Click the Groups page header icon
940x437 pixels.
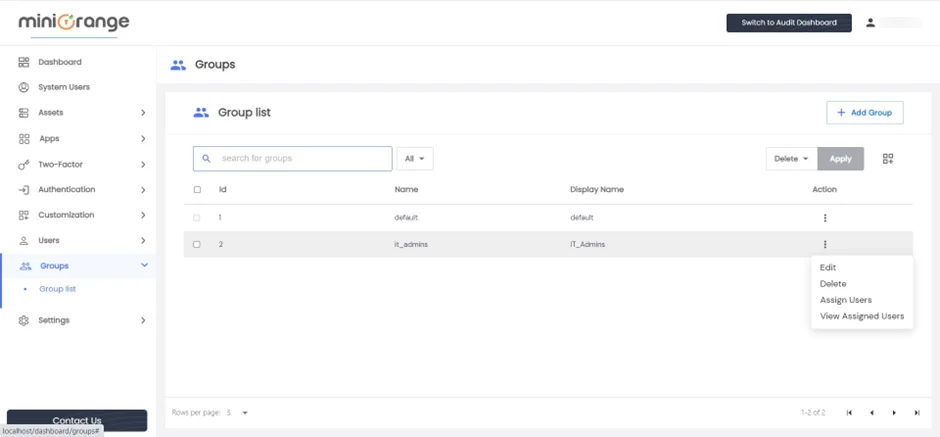click(x=178, y=65)
